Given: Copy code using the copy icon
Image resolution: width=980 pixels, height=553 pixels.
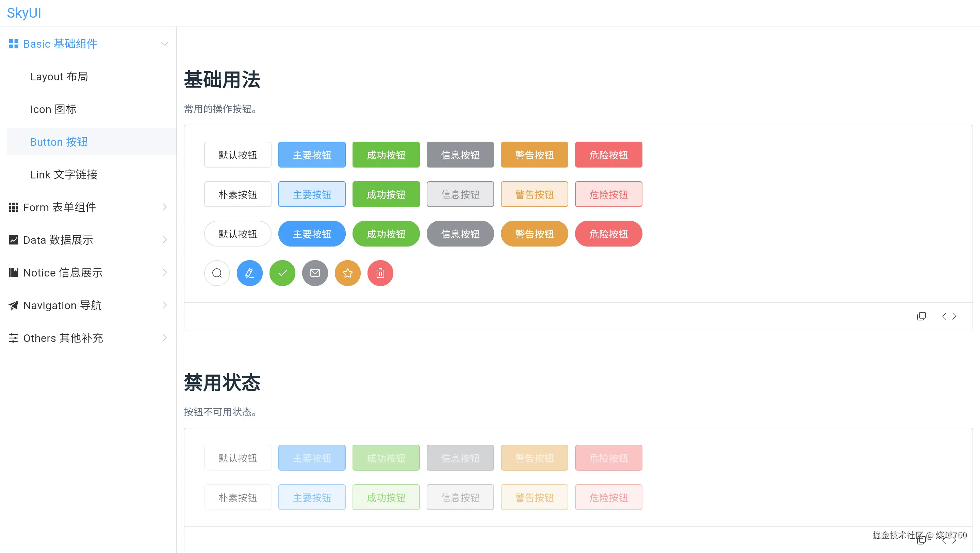Looking at the screenshot, I should click(921, 316).
